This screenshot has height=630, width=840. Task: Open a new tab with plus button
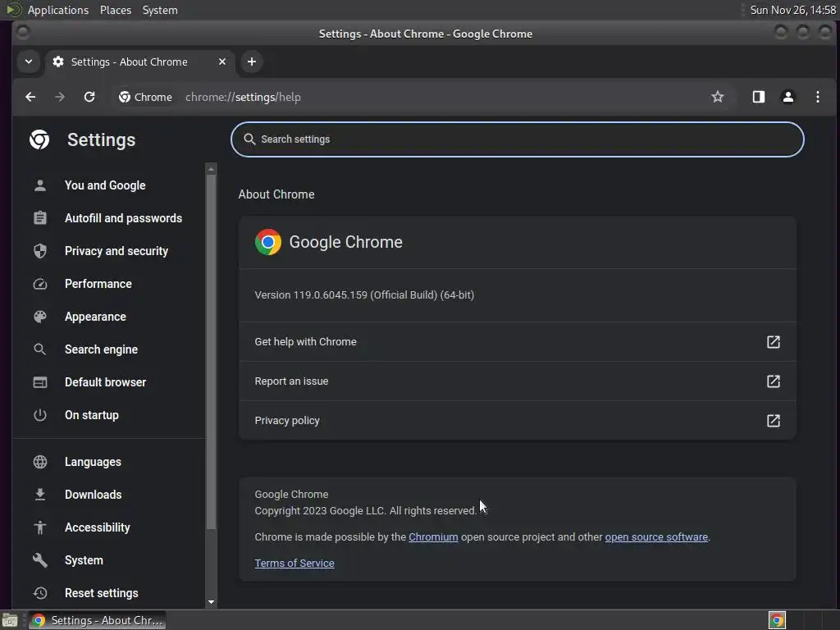pos(251,62)
